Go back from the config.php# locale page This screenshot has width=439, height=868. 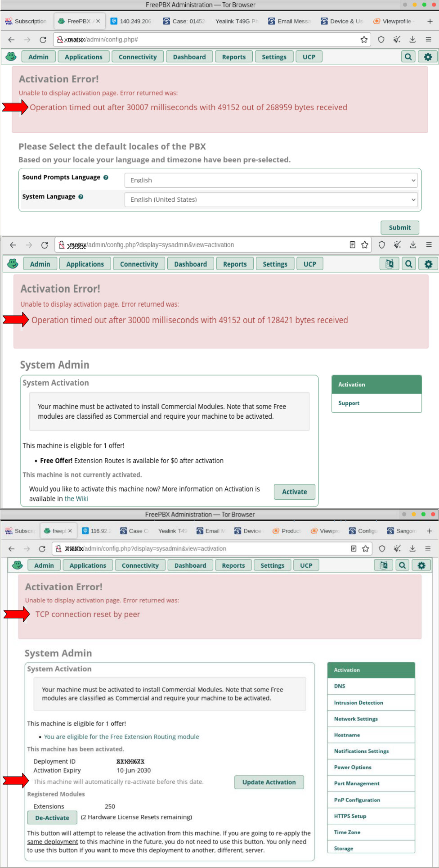pyautogui.click(x=11, y=40)
